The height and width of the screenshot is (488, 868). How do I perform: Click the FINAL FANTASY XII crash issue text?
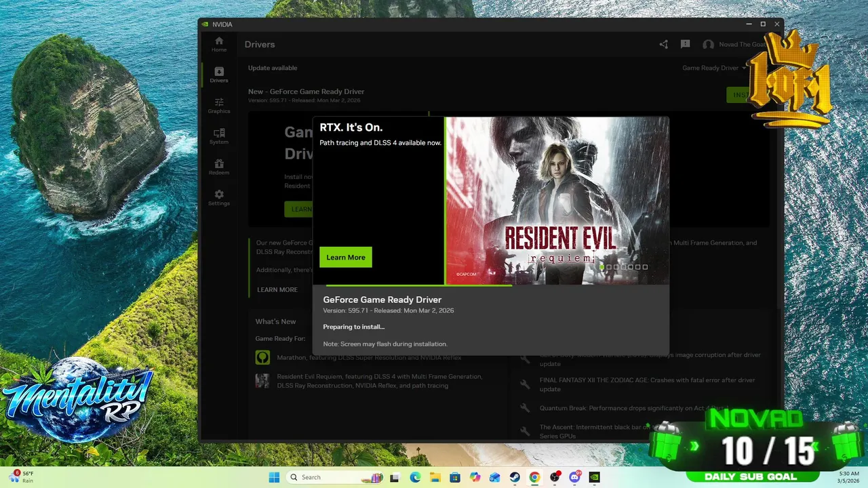click(647, 384)
